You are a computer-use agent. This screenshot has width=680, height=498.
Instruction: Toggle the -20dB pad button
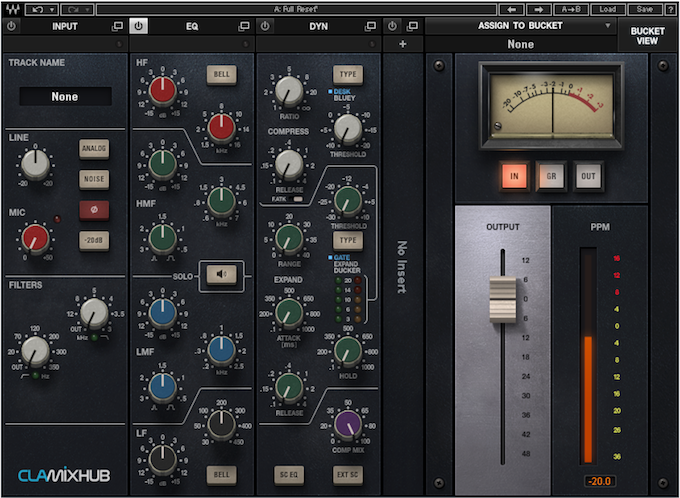pos(94,240)
